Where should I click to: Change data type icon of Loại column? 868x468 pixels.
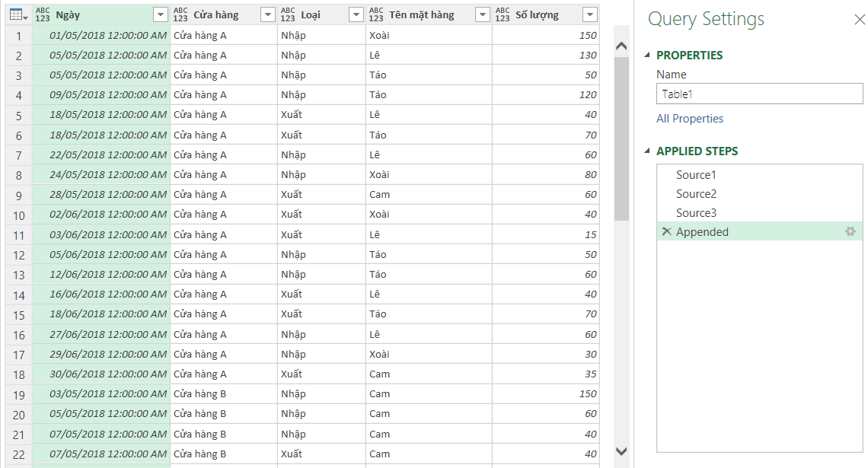(288, 15)
